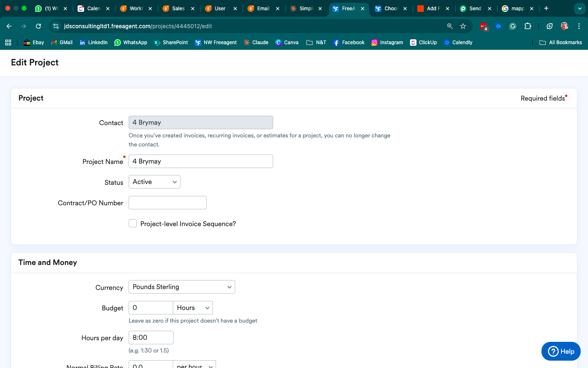Screen dimensions: 588x368
Task: Click the Grammarly extension icon
Action: 513,26
